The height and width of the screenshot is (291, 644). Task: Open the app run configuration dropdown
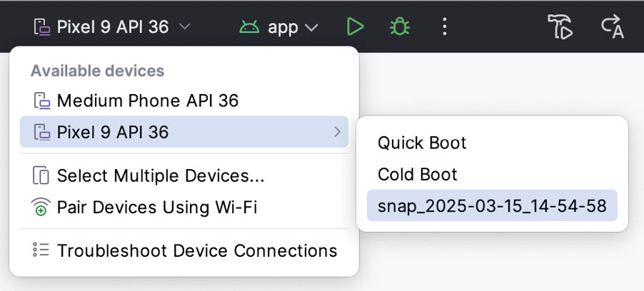tap(279, 27)
